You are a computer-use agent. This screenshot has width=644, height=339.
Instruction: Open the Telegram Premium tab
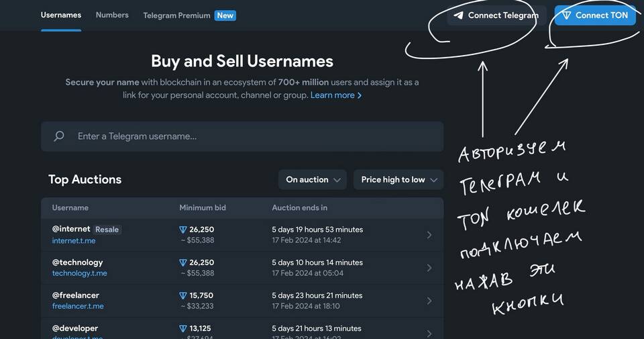[x=176, y=15]
